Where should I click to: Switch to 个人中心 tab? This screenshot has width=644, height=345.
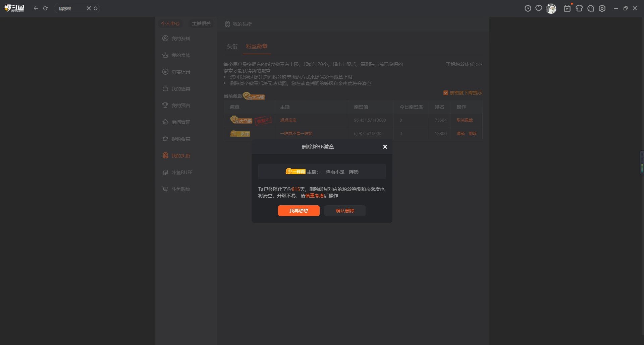170,23
